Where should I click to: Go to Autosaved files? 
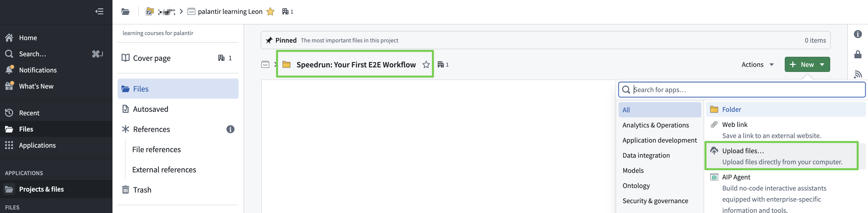pyautogui.click(x=150, y=109)
